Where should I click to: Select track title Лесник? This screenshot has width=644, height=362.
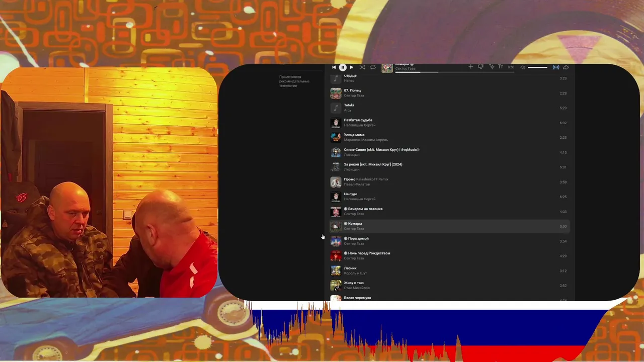pos(350,268)
